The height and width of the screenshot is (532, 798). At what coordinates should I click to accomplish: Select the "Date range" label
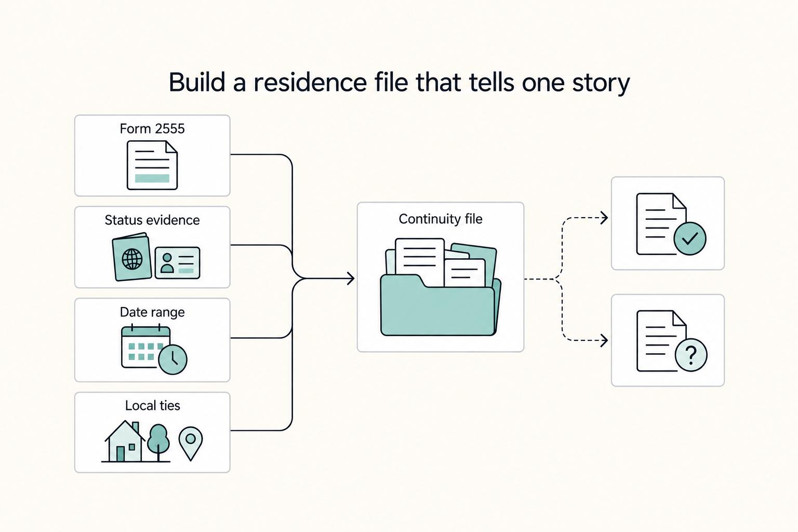tap(152, 312)
